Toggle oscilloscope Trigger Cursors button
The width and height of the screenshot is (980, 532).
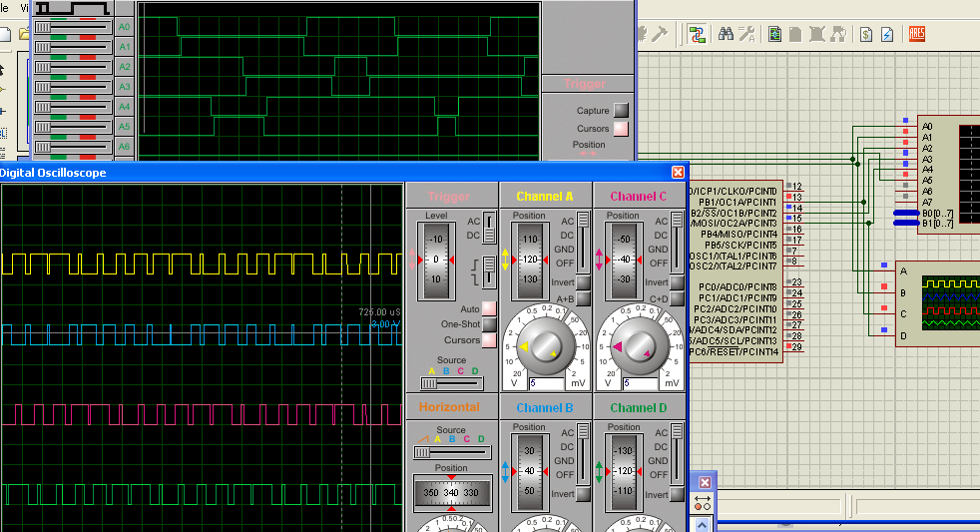click(489, 340)
